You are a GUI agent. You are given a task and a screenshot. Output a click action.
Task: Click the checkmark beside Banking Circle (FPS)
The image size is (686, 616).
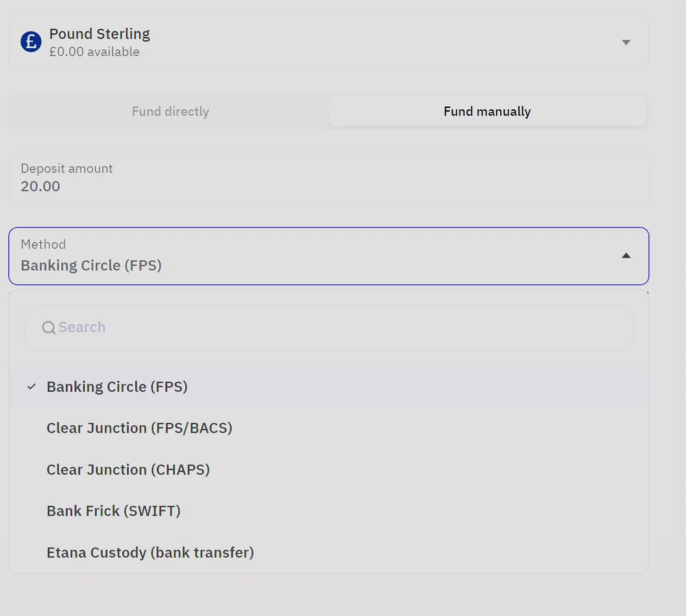click(x=31, y=387)
